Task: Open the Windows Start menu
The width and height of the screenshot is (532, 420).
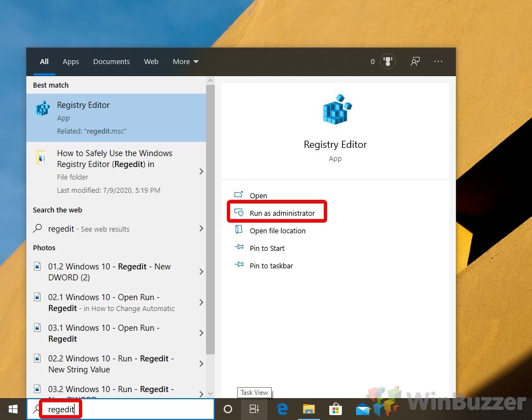Action: [13, 409]
